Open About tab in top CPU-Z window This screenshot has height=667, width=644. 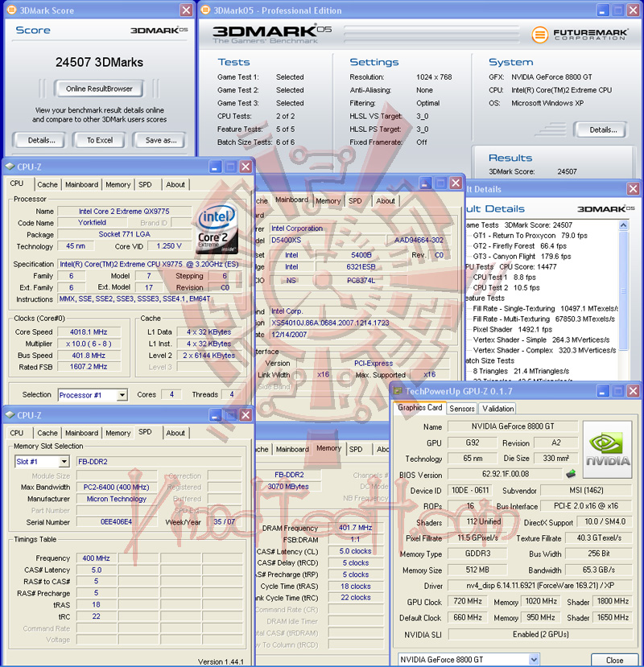pos(175,184)
